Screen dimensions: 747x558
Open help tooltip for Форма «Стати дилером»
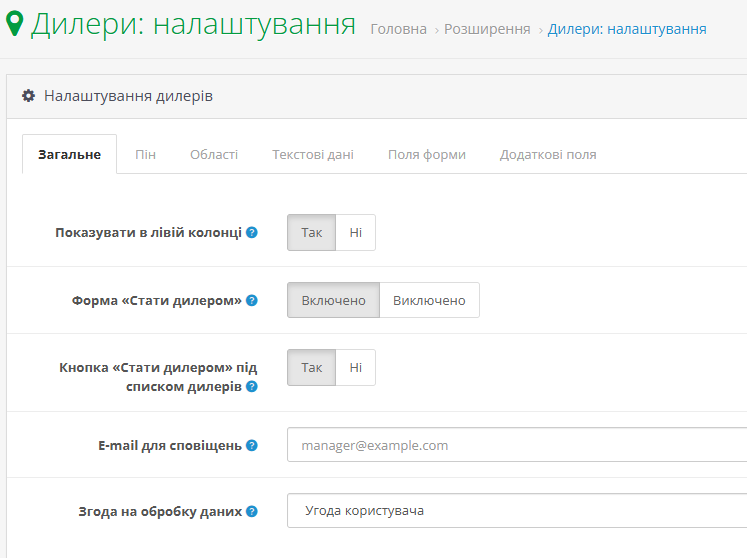(252, 301)
